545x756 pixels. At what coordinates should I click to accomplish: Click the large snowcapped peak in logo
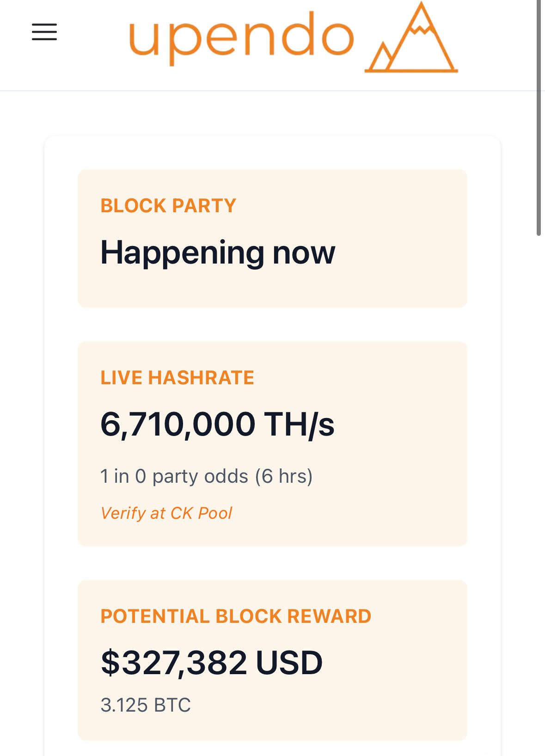pos(421,37)
